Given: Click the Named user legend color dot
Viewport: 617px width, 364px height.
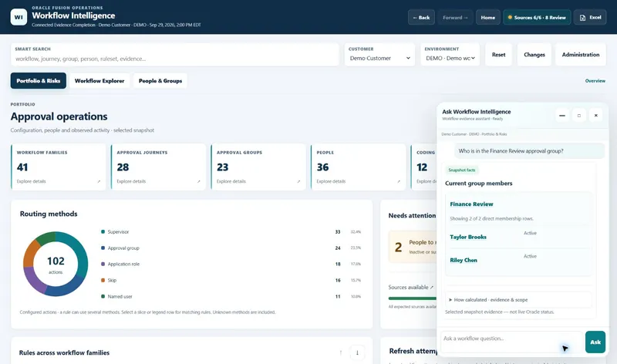Looking at the screenshot, I should coord(103,296).
